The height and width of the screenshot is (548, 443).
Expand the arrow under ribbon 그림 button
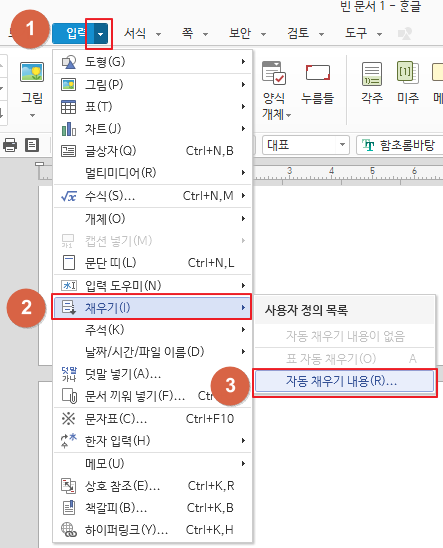pyautogui.click(x=32, y=115)
